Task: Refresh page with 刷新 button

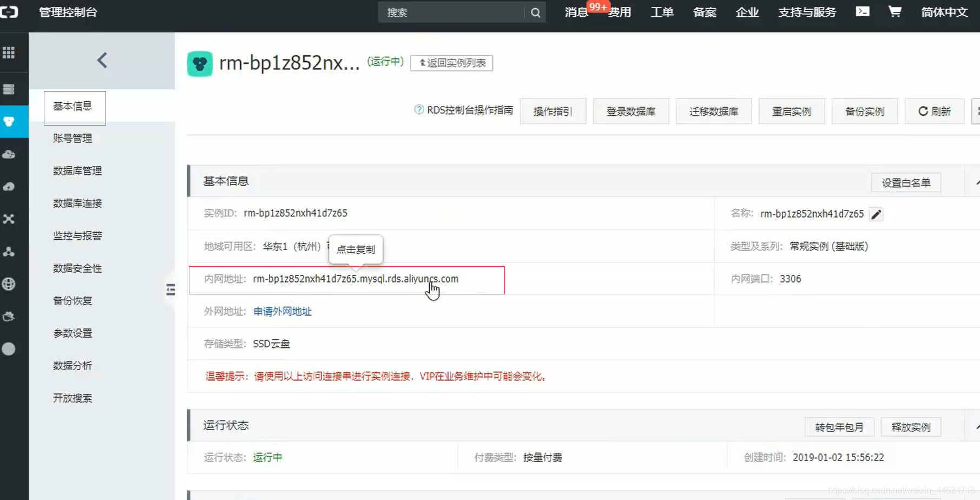Action: 935,111
